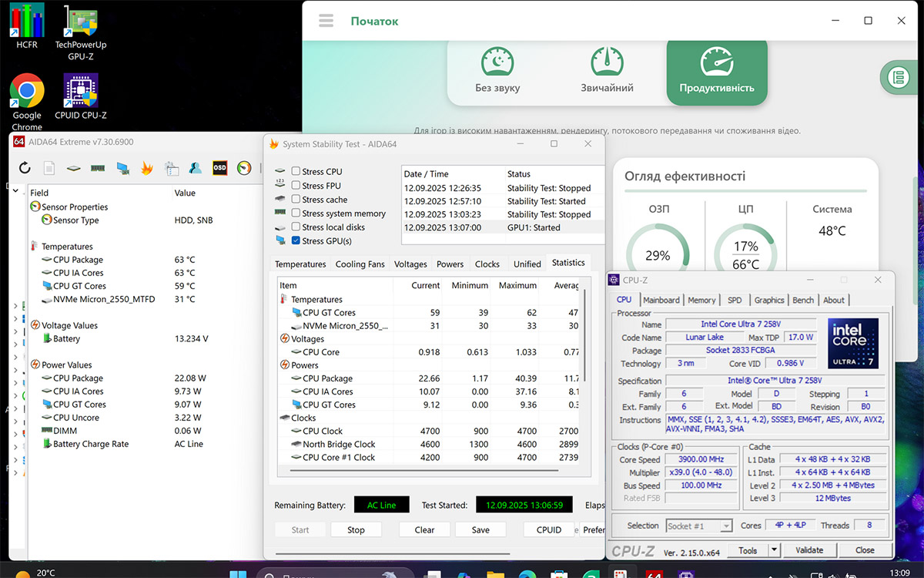924x578 pixels.
Task: Click the checklist gear icon in AIDA64 toolbar
Action: 171,167
